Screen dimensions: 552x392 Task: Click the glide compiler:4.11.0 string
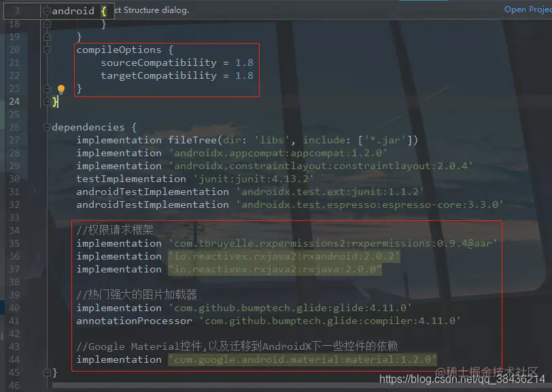click(x=330, y=321)
